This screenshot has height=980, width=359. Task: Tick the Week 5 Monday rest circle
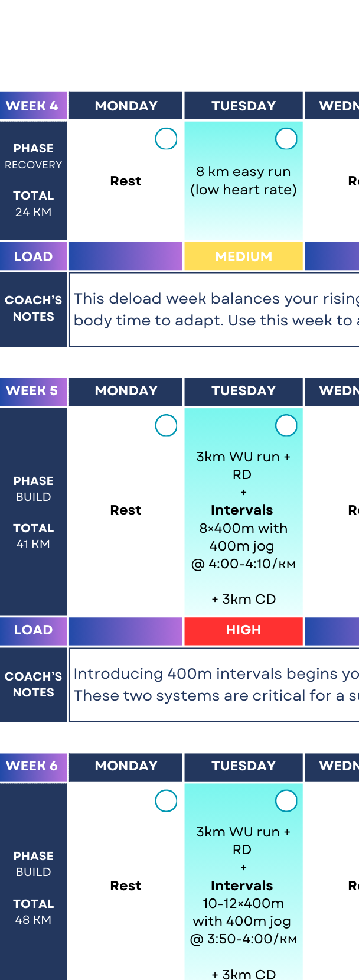point(166,425)
